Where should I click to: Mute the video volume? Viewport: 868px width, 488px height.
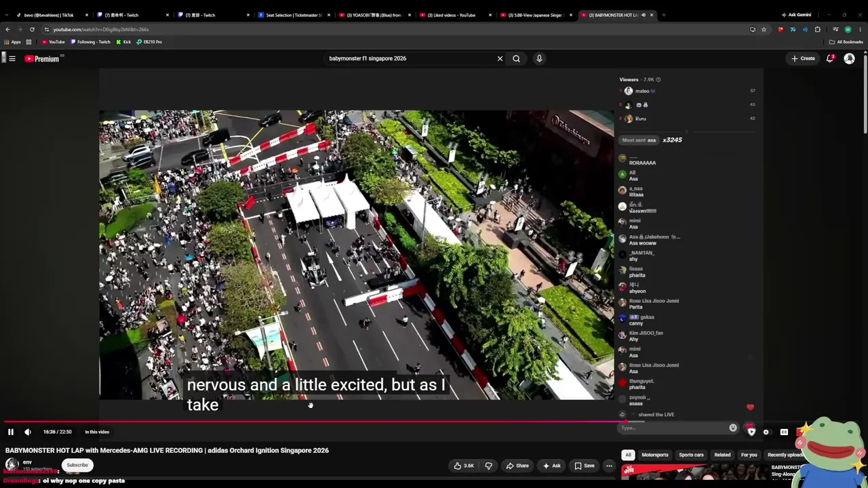pos(28,432)
